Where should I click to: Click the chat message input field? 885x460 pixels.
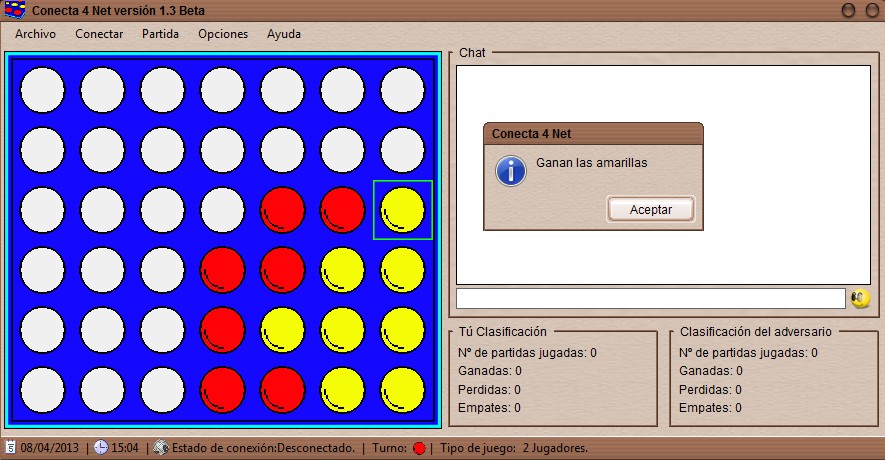[650, 299]
